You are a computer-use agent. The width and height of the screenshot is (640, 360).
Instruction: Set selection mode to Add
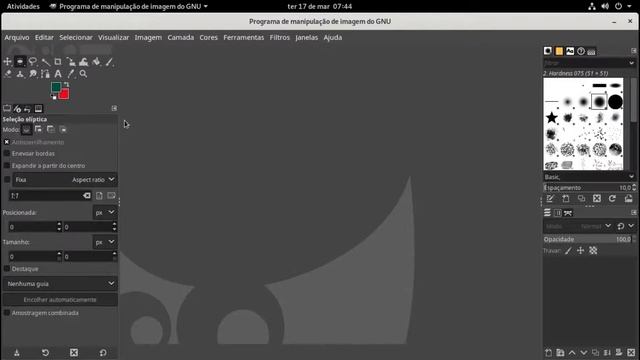pyautogui.click(x=38, y=130)
